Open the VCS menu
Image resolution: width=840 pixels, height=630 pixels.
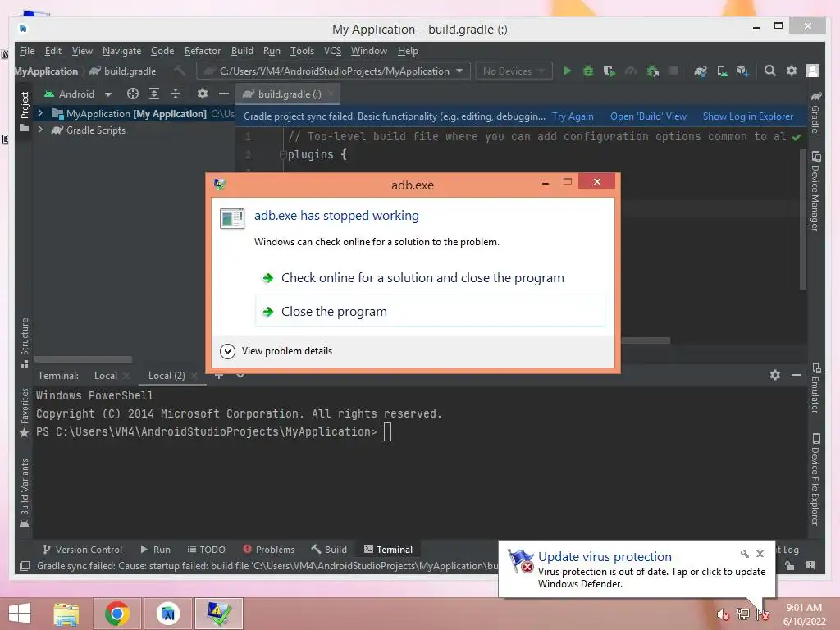[333, 50]
